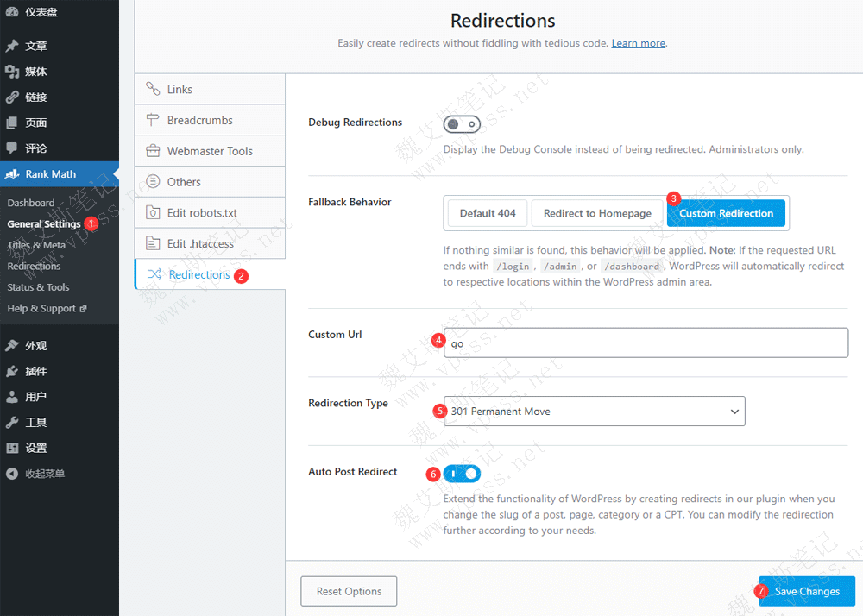Click the Webmaster Tools briefcase icon
863x616 pixels.
point(153,151)
